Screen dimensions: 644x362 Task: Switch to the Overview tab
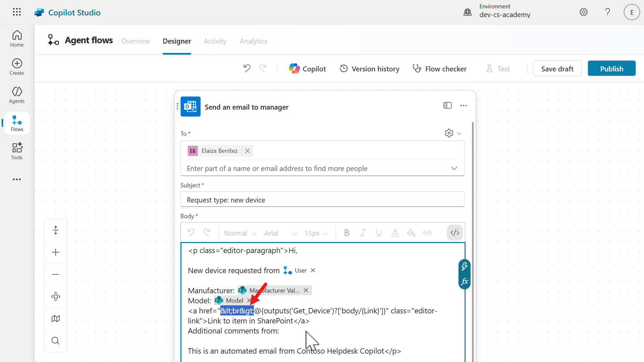(136, 41)
